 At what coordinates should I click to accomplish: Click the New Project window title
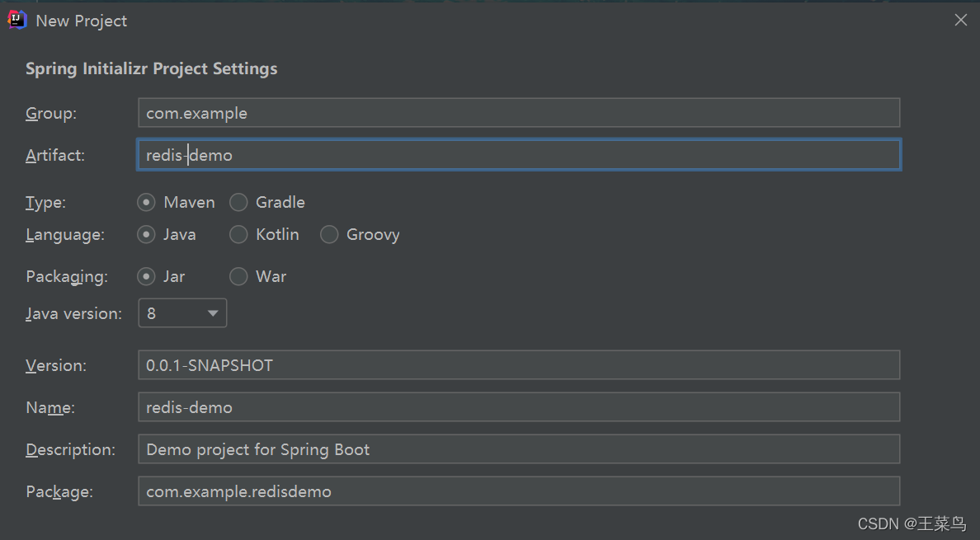81,21
